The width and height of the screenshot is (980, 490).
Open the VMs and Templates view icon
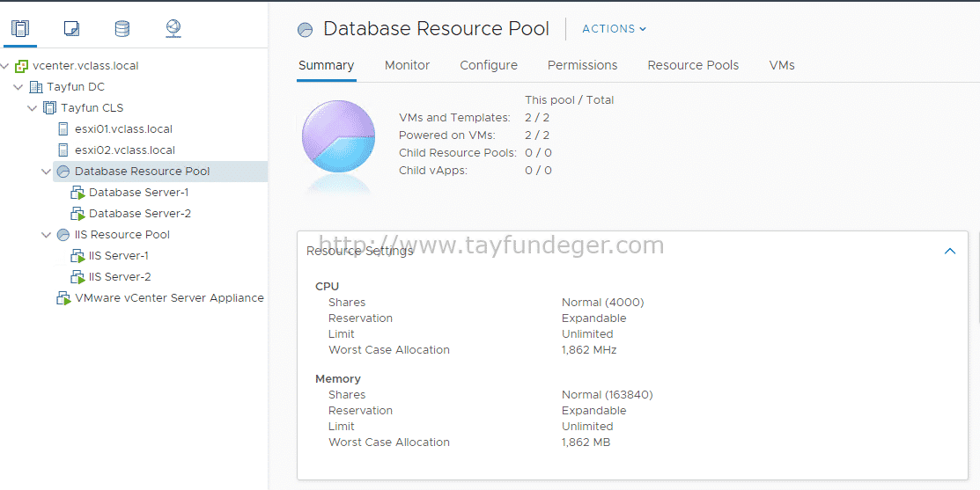coord(72,28)
